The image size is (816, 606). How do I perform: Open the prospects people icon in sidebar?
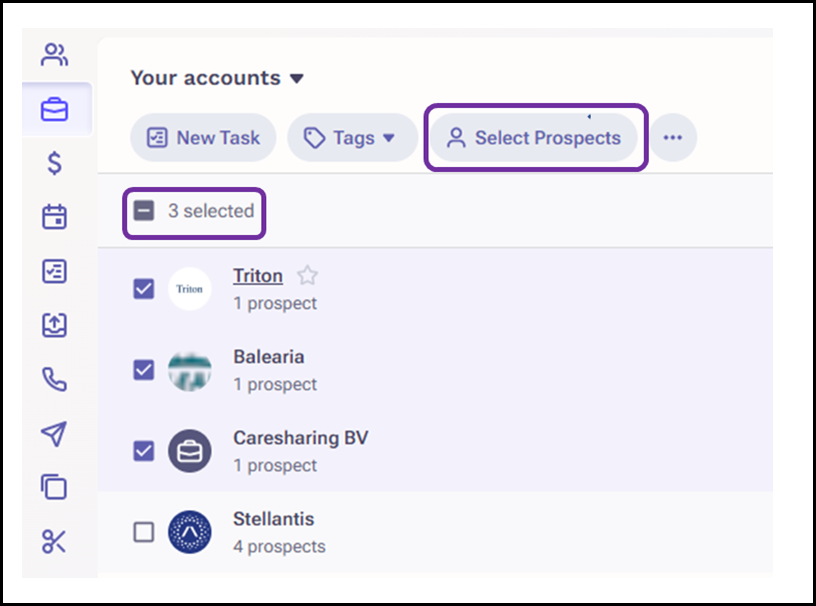[54, 55]
